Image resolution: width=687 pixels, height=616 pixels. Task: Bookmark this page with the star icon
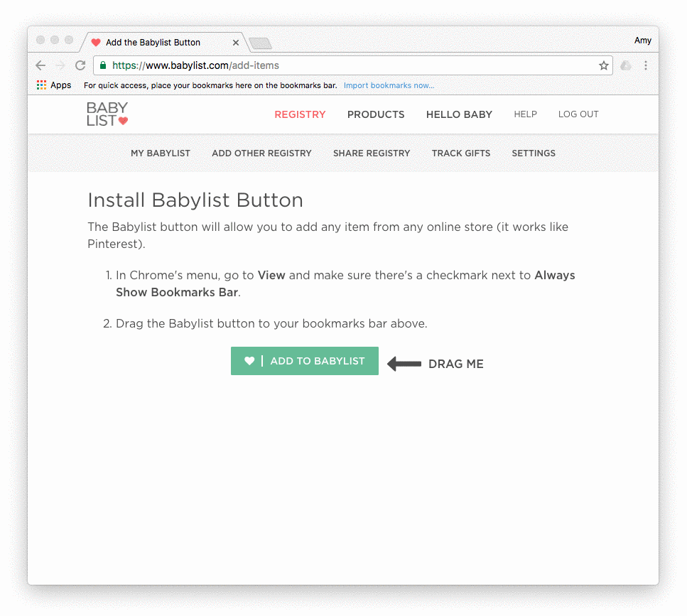[x=604, y=65]
